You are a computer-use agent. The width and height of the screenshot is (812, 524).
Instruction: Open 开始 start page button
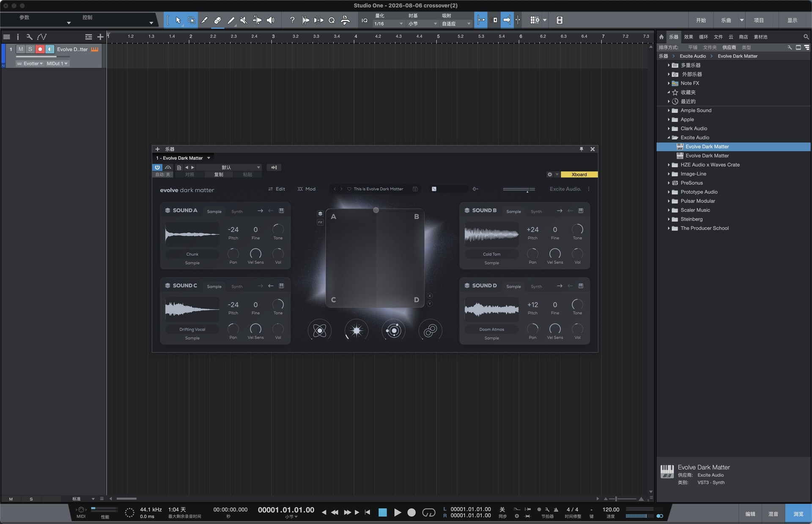(701, 20)
